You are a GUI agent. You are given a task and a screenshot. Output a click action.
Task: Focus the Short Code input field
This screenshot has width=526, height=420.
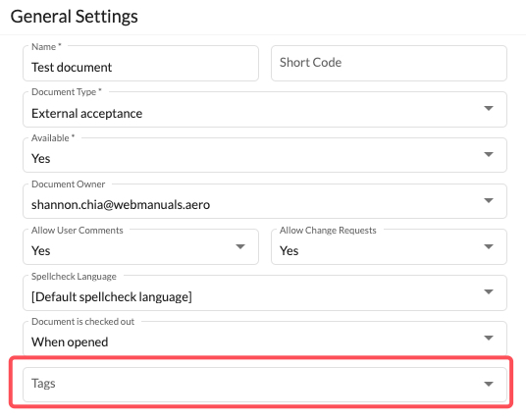click(x=389, y=64)
